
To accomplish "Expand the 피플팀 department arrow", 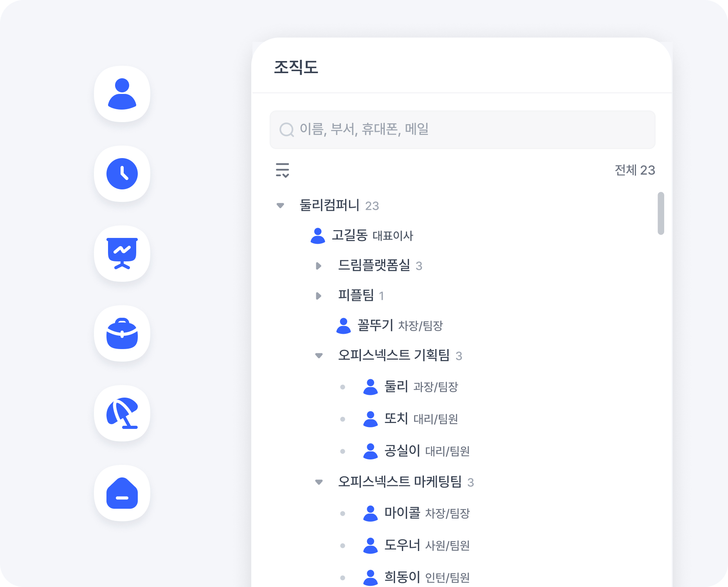I will 319,296.
